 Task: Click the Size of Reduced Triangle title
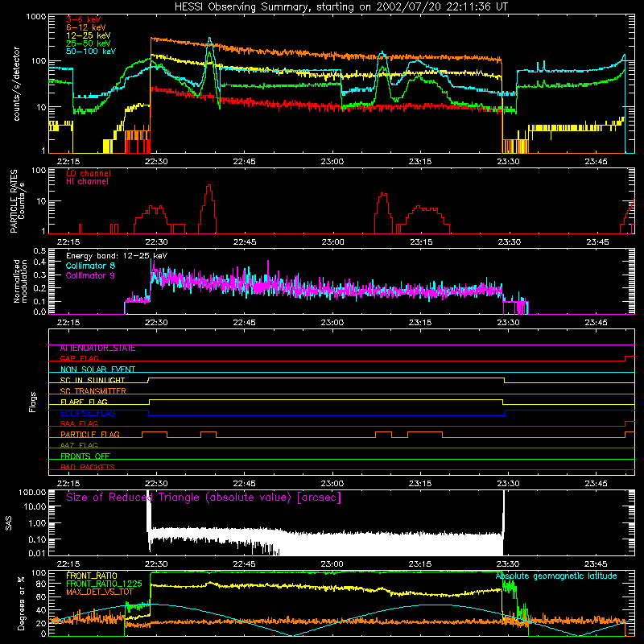pos(204,497)
